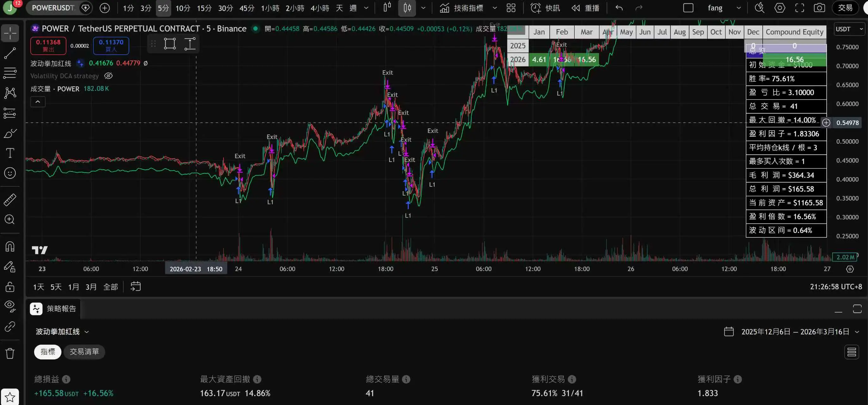The height and width of the screenshot is (405, 868).
Task: Collapse the indicator legend chevron
Action: point(38,102)
